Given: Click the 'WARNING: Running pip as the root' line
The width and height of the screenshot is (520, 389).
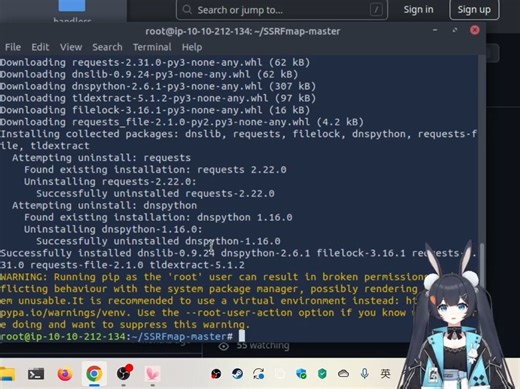Looking at the screenshot, I should pos(213,277).
